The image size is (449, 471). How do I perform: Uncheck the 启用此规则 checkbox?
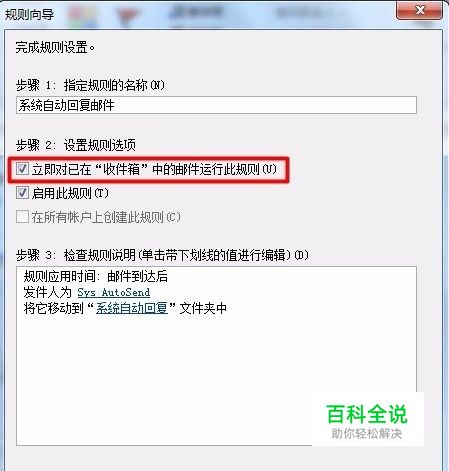pyautogui.click(x=22, y=193)
